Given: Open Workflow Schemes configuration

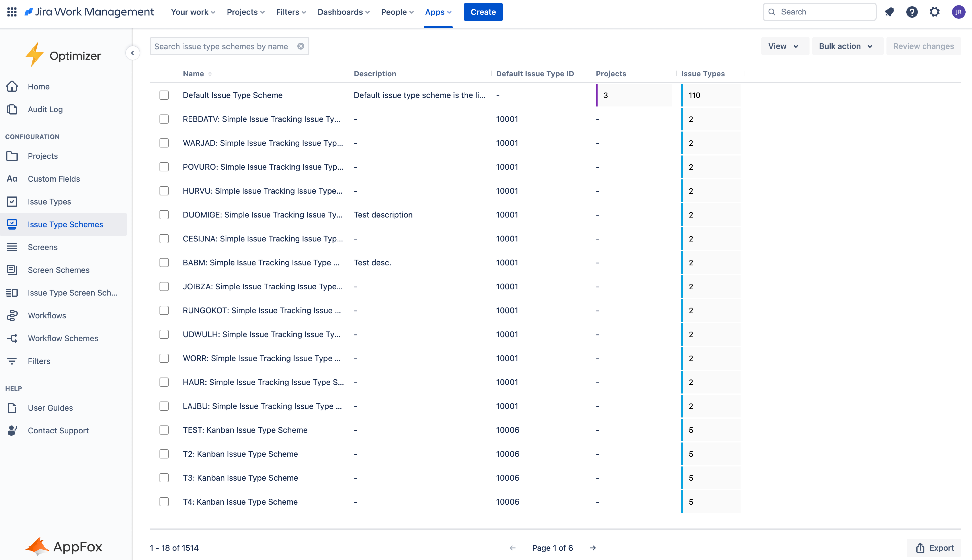Looking at the screenshot, I should click(63, 338).
